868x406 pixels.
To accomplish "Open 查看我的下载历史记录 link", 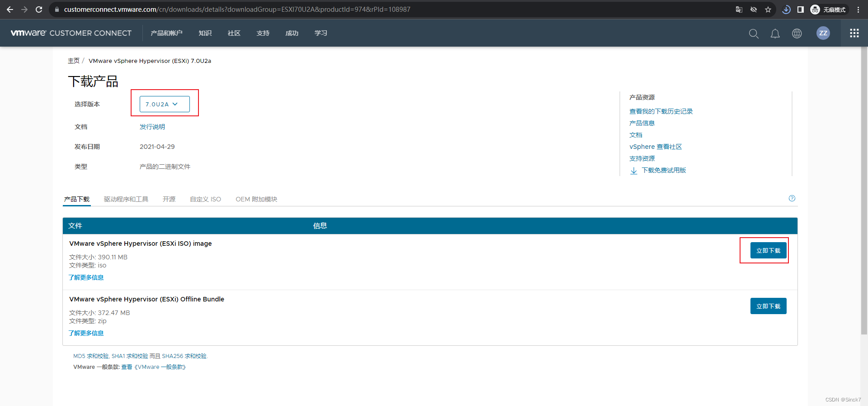I will pyautogui.click(x=661, y=111).
